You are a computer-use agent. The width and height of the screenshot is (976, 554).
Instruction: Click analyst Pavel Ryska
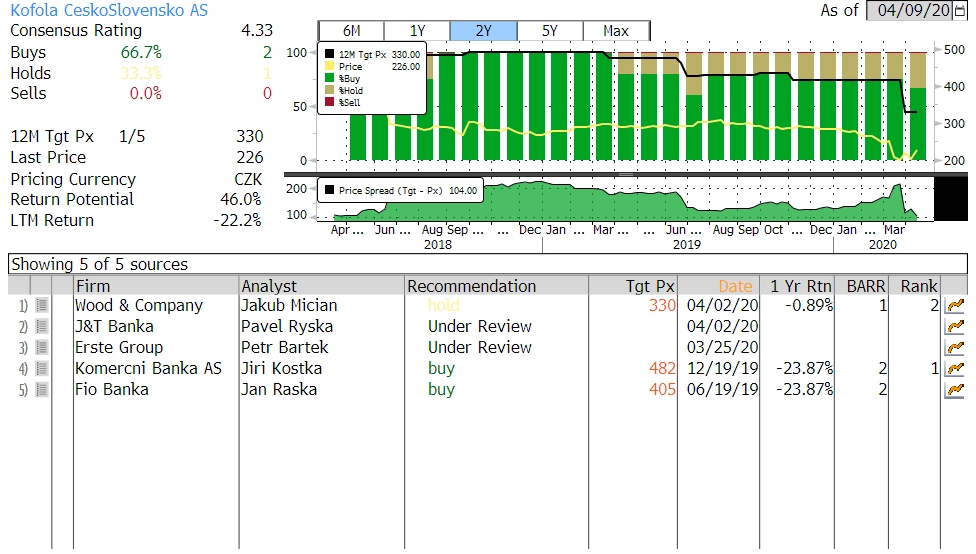[x=287, y=327]
